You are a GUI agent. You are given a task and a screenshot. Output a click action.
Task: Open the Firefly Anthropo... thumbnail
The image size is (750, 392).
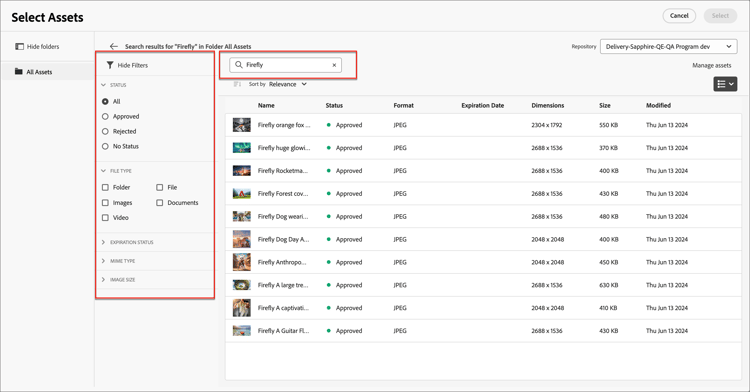coord(242,262)
